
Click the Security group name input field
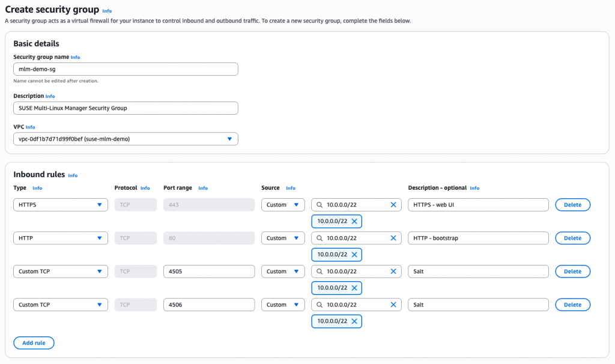click(126, 69)
